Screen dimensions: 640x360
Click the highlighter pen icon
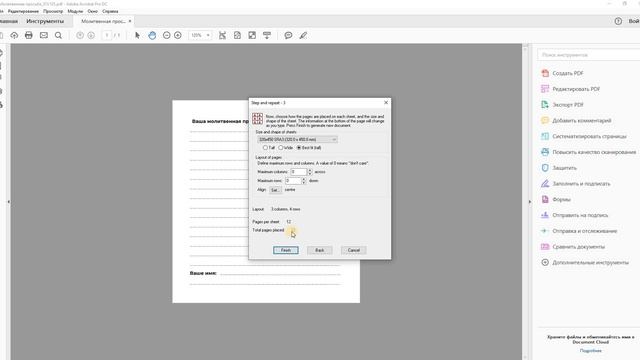point(303,36)
